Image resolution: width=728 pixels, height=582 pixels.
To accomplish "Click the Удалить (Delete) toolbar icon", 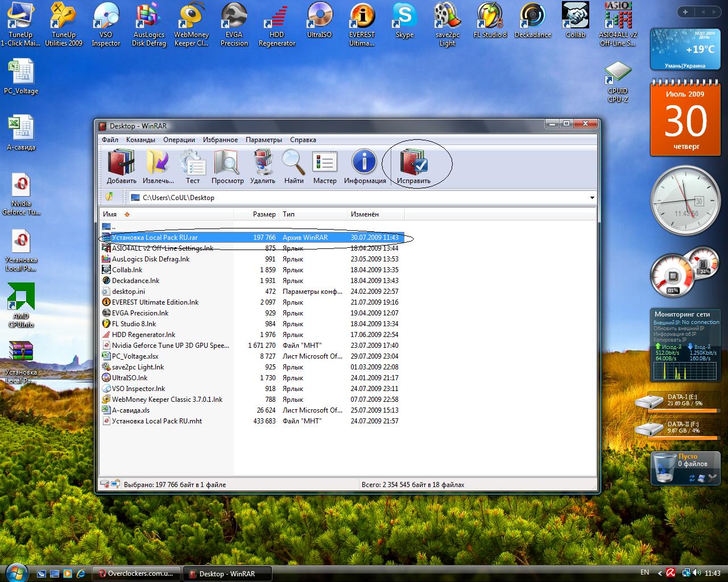I will tap(262, 167).
